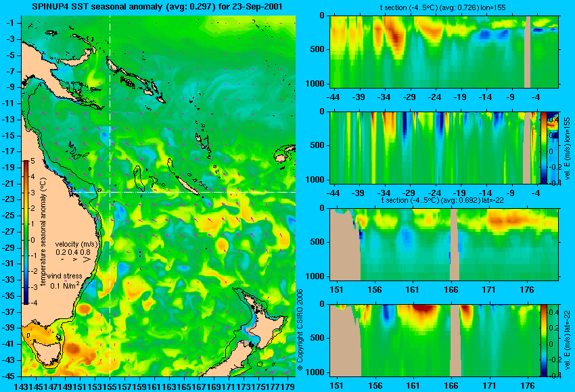The width and height of the screenshot is (575, 392).
Task: Click the 'vel. E (m/s) lat=-22' axis label
Action: coord(567,341)
